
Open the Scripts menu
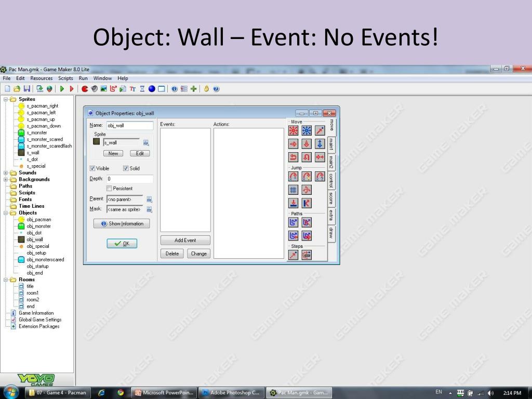(x=65, y=78)
